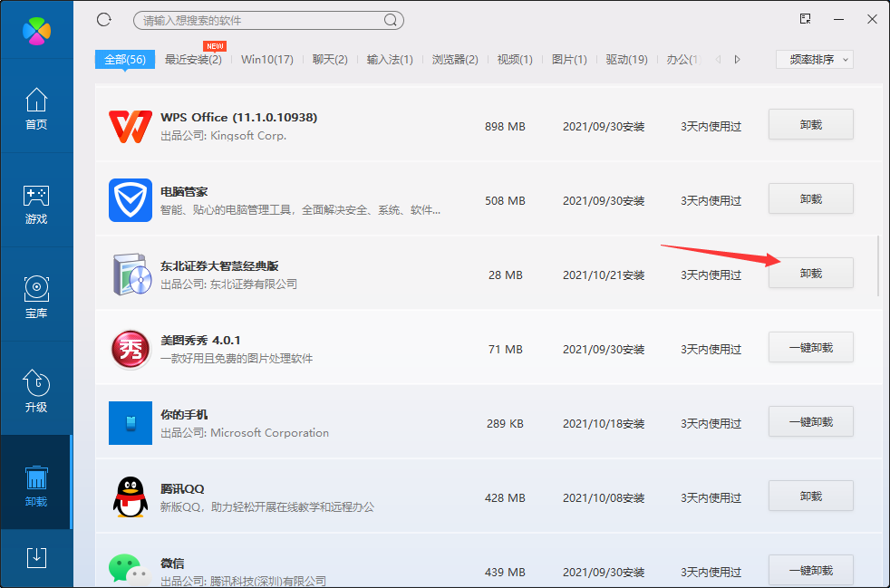Go to the 游戏 games section
Image resolution: width=890 pixels, height=588 pixels.
coord(36,205)
